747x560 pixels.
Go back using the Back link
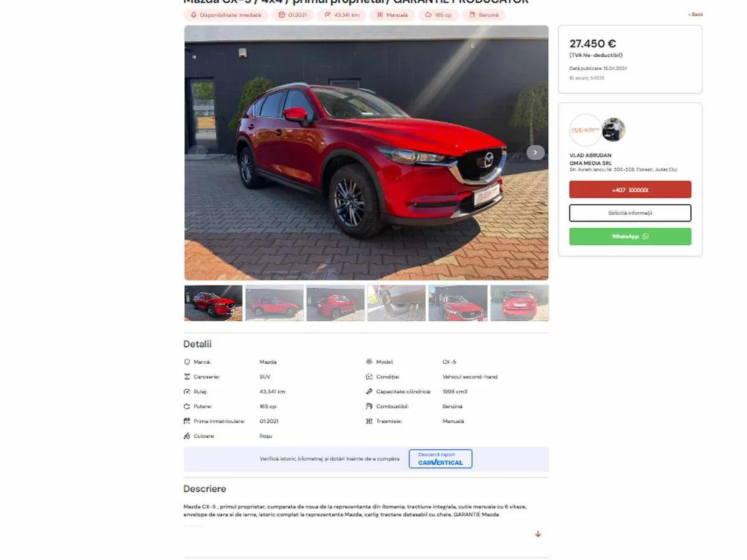(x=695, y=14)
